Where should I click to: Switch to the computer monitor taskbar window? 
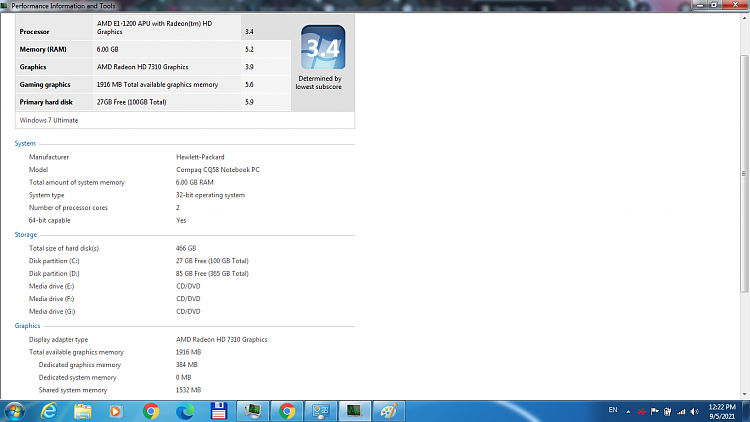click(x=253, y=411)
